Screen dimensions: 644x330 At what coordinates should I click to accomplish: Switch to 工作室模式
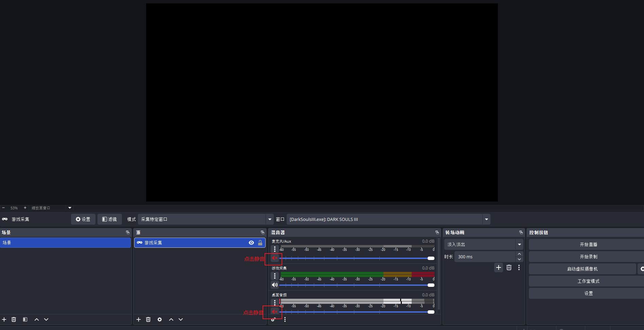point(588,281)
